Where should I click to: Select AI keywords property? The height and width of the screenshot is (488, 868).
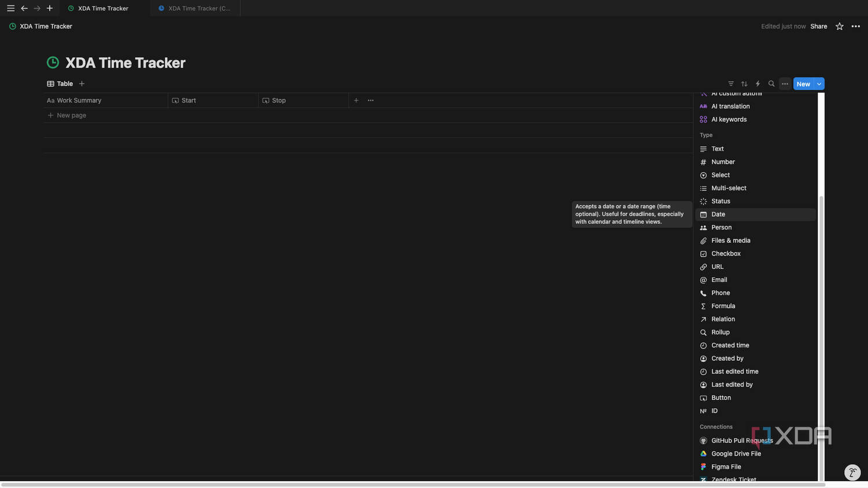coord(755,120)
